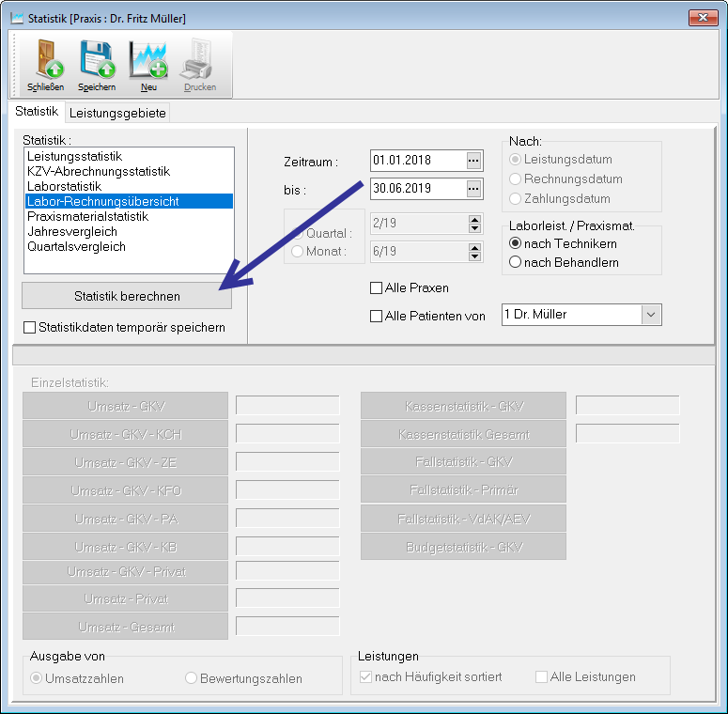This screenshot has height=714, width=728.
Task: Expand the '1 Dr. Müller' dropdown
Action: click(x=652, y=316)
